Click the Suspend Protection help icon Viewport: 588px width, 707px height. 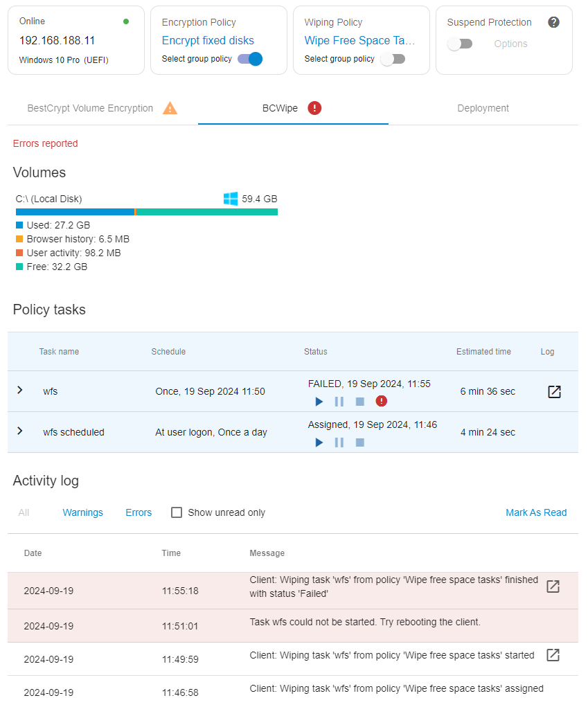pyautogui.click(x=554, y=22)
